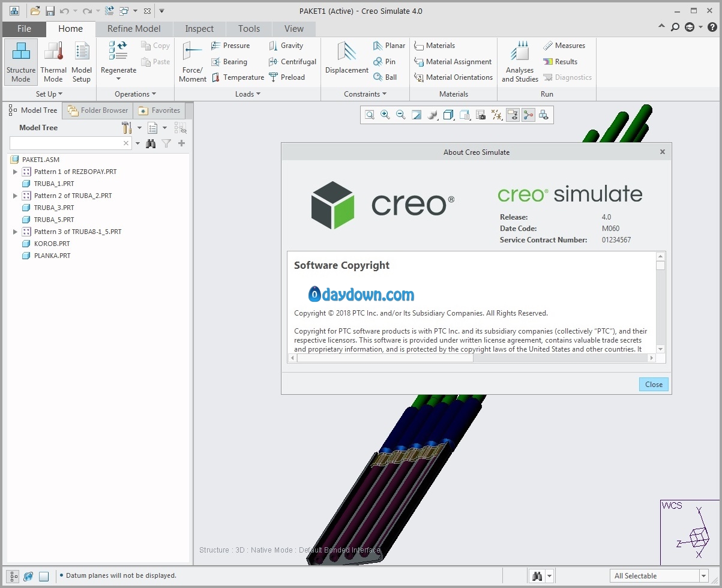722x588 pixels.
Task: Open Results in the Run group
Action: click(560, 62)
